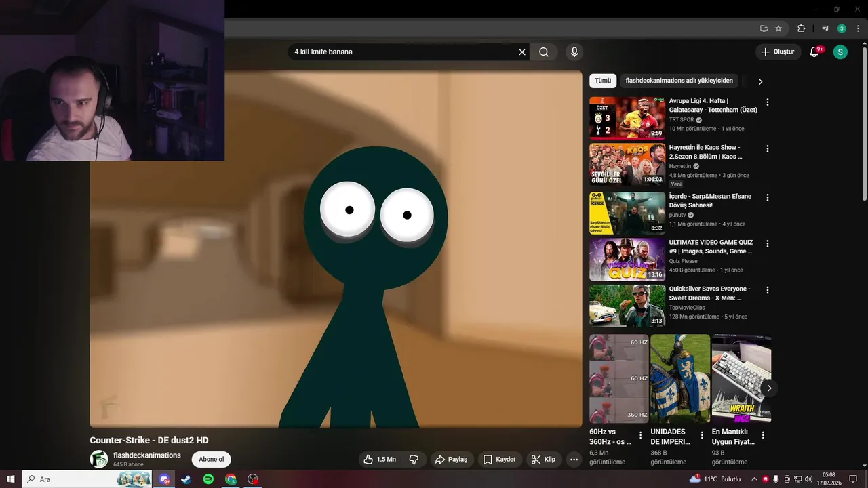Open the En Mantıklı Uygun Fiyat short
The width and height of the screenshot is (868, 488).
741,378
